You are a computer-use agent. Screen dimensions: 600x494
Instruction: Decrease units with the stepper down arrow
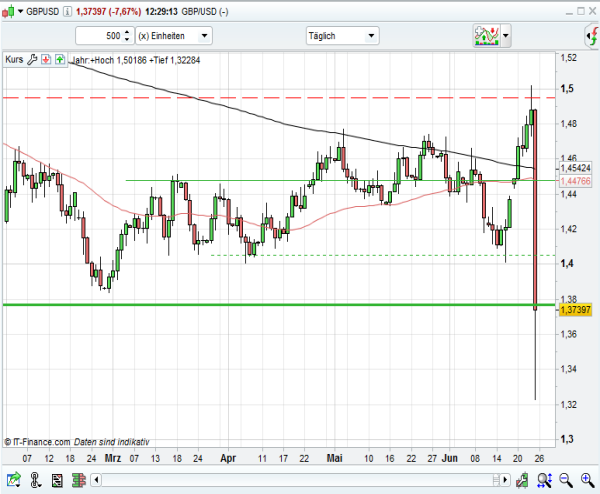(x=128, y=39)
